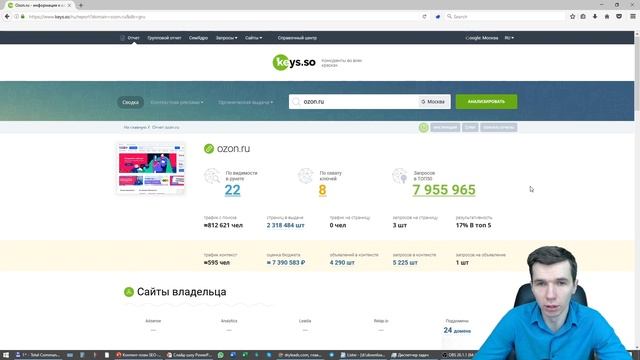Expand the RU language dropdown
The height and width of the screenshot is (360, 640).
coord(509,38)
